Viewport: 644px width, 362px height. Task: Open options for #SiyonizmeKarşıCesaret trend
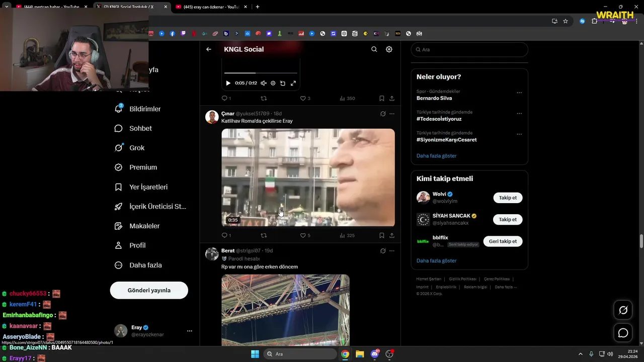click(x=519, y=134)
